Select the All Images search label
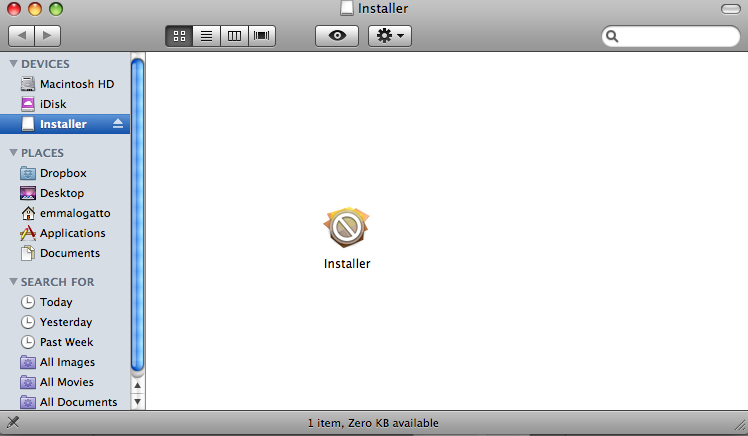The width and height of the screenshot is (748, 436). click(67, 363)
